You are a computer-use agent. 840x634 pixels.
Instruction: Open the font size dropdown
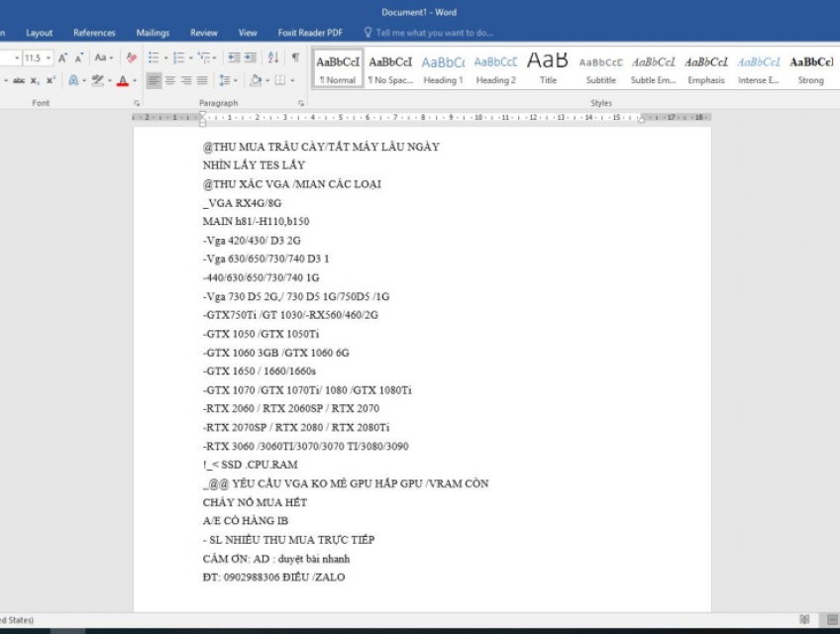point(49,58)
